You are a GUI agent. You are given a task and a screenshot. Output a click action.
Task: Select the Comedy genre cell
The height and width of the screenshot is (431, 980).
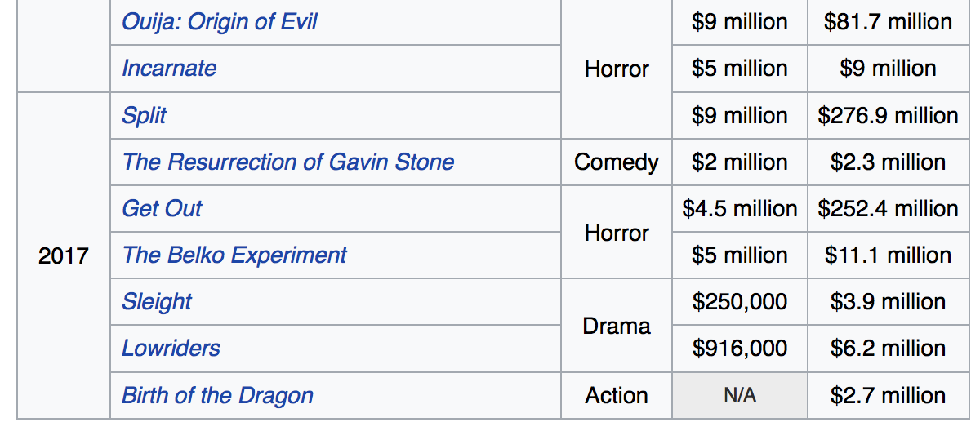617,162
